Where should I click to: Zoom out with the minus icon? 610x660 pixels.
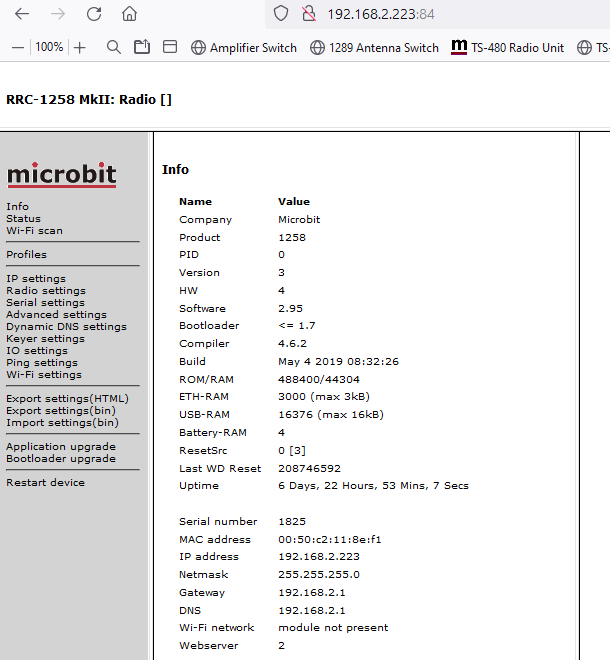pyautogui.click(x=18, y=48)
